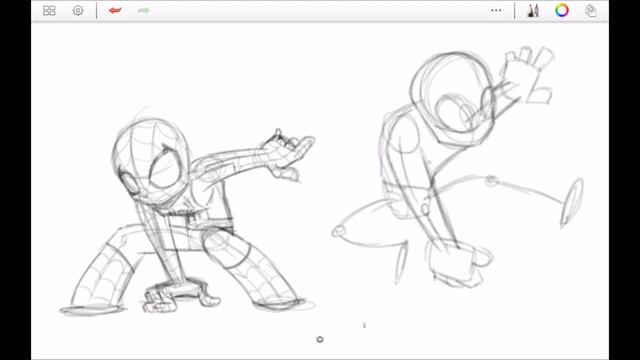The width and height of the screenshot is (640, 360).
Task: Tap the small circular handle at canvas bottom
Action: tap(320, 340)
